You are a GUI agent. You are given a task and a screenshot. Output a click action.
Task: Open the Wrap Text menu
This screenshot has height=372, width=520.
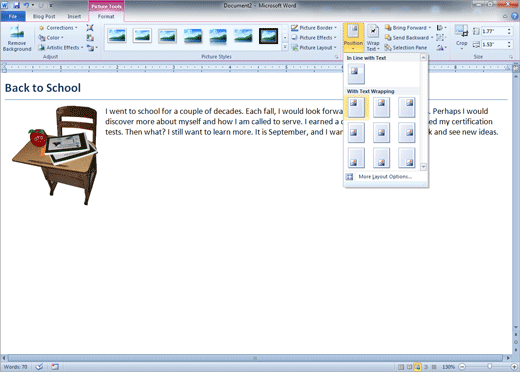pyautogui.click(x=373, y=38)
